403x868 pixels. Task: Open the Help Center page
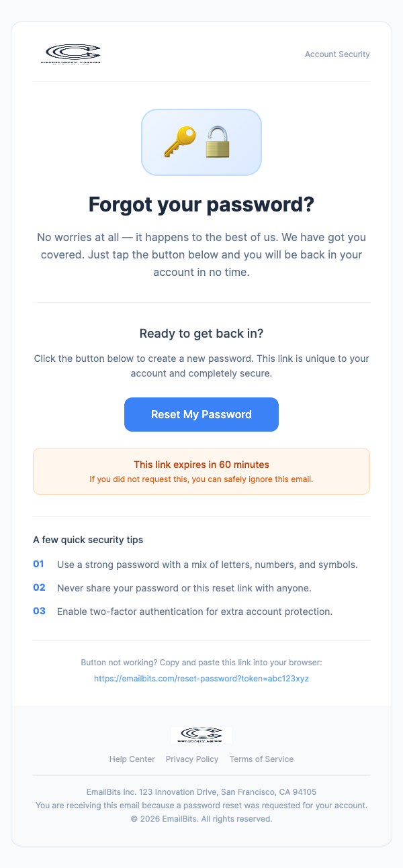pos(132,759)
